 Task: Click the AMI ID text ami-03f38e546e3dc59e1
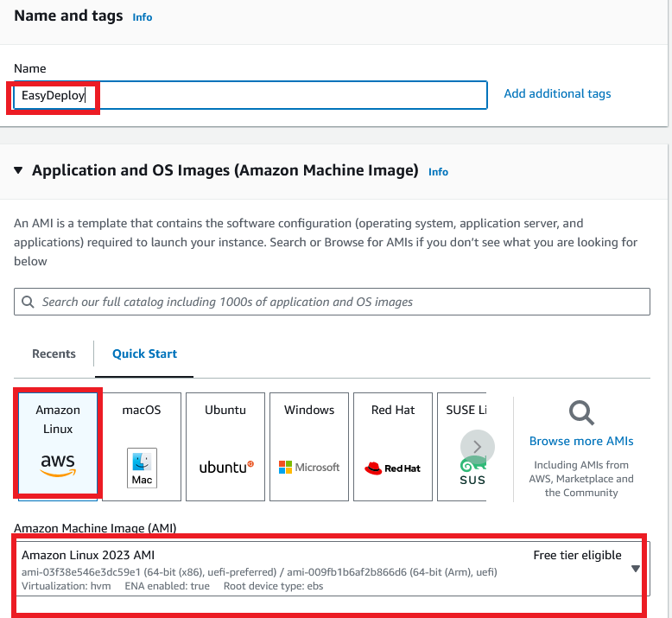(x=81, y=572)
